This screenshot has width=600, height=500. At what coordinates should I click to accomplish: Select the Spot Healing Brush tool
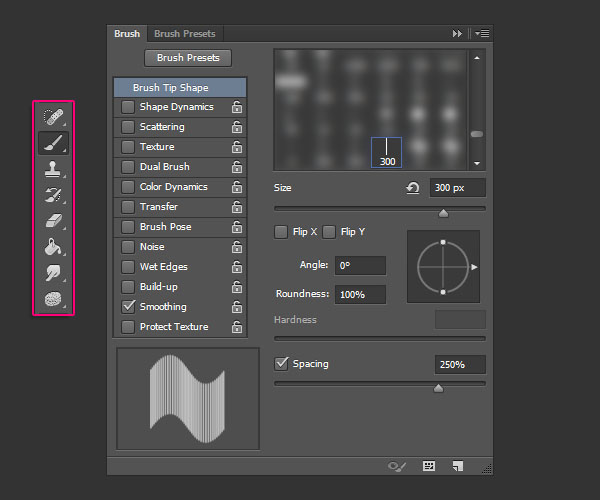(x=52, y=118)
